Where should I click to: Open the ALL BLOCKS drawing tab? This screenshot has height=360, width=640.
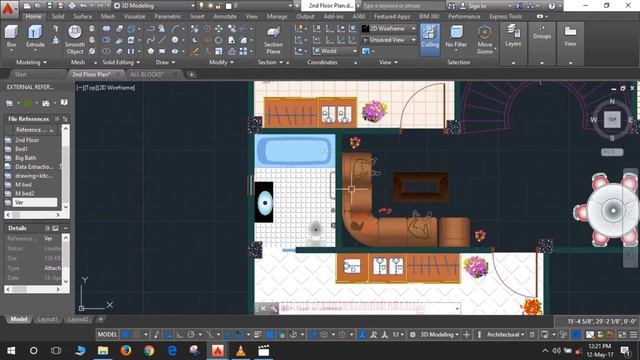coord(147,74)
